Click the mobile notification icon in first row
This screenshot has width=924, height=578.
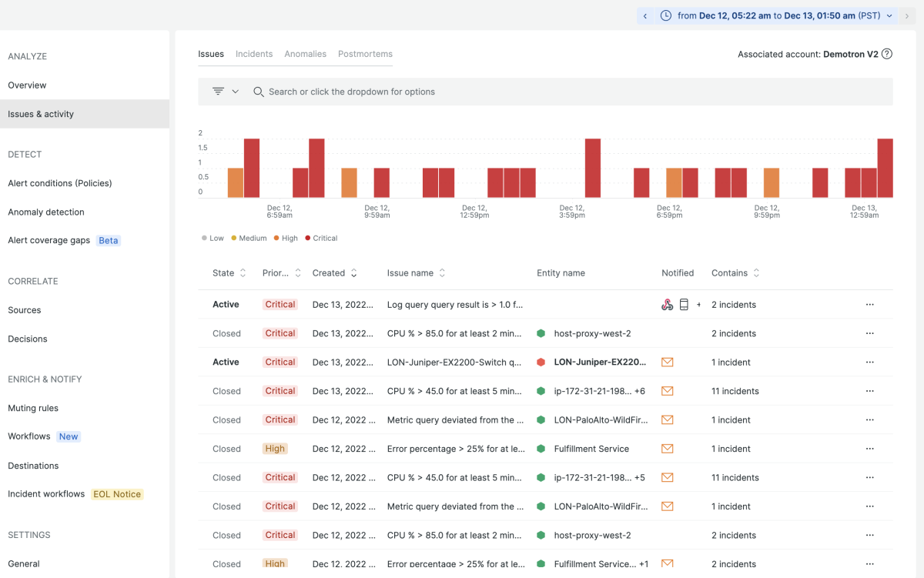[684, 305]
